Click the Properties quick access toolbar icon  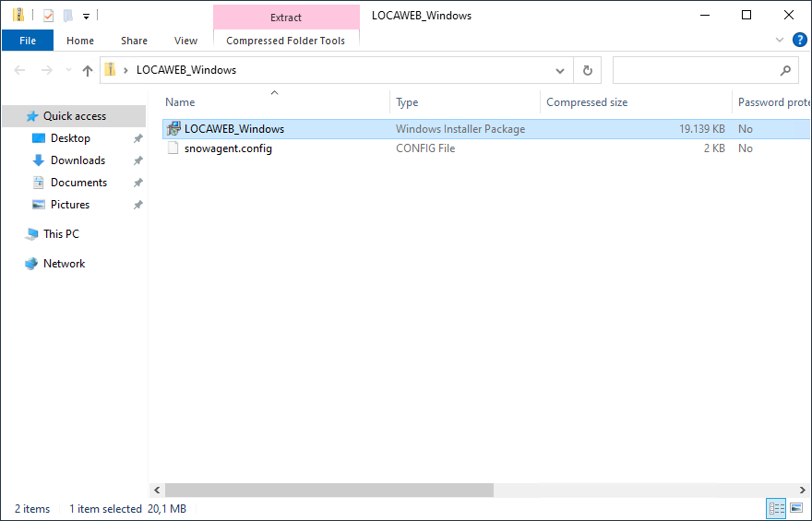48,16
